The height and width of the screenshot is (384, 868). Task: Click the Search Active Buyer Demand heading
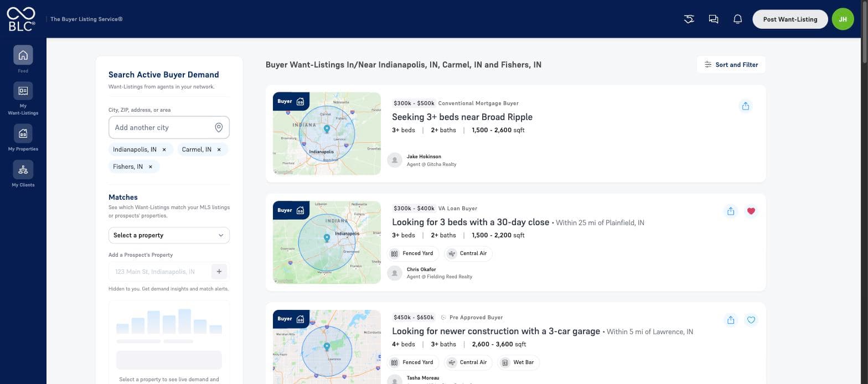(x=164, y=75)
